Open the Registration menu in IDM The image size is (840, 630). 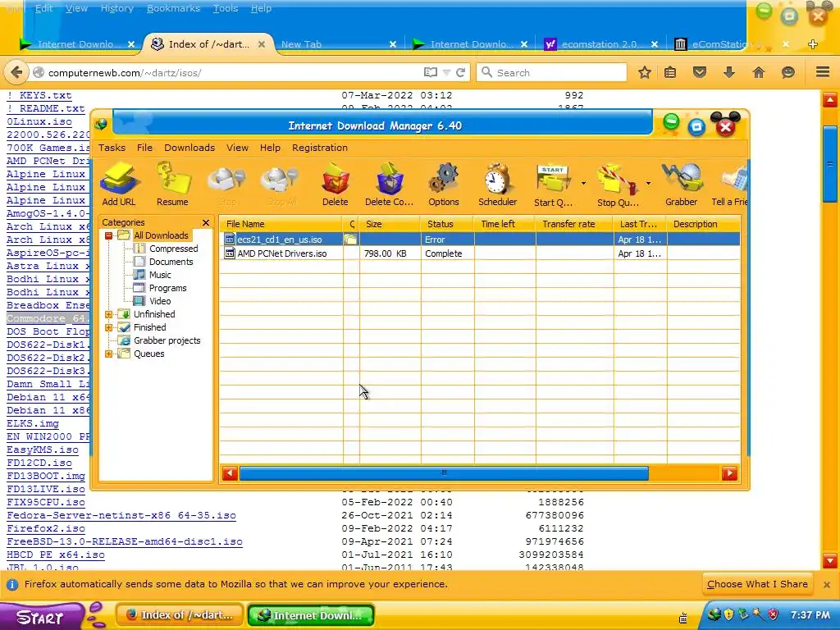click(320, 148)
